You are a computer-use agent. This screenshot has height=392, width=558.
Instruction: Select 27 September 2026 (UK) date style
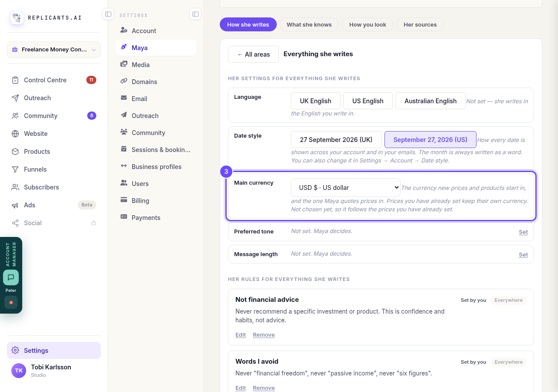[x=336, y=140]
